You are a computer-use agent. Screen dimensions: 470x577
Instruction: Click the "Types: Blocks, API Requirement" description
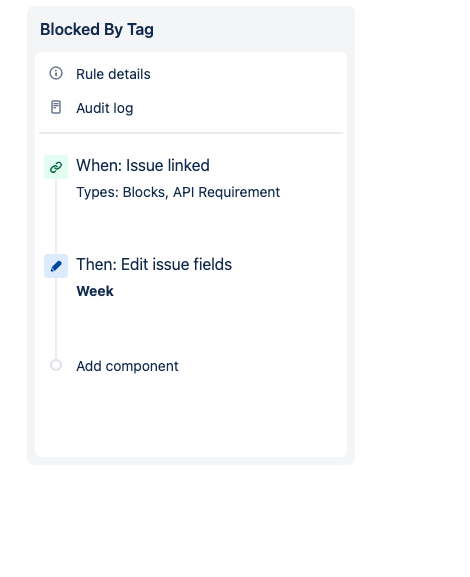coord(178,192)
